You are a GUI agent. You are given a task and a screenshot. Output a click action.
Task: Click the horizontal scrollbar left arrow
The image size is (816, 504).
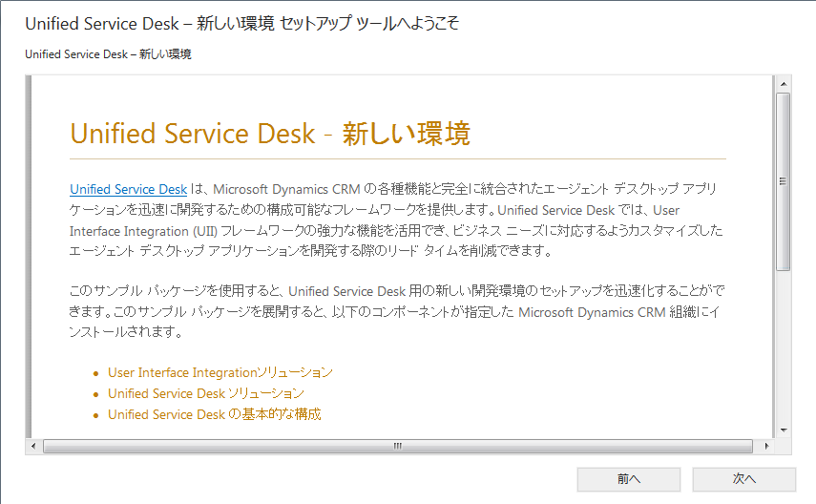(x=33, y=446)
